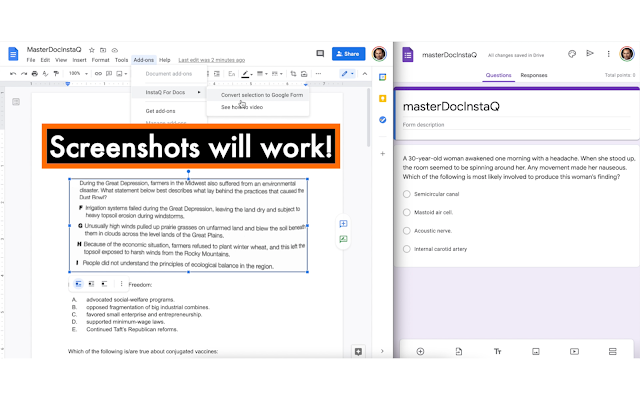Viewport: 640px width, 400px height.
Task: Open the border color dropdown
Action: [247, 74]
